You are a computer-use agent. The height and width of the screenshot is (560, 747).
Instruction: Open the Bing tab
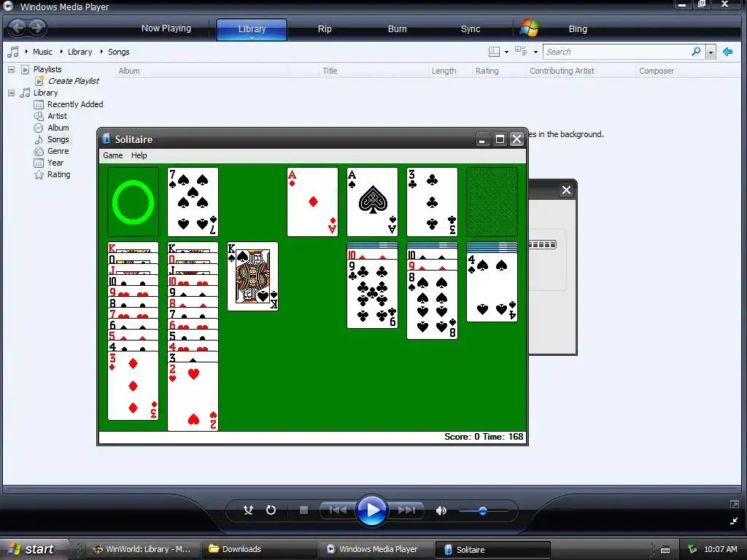pyautogui.click(x=578, y=29)
